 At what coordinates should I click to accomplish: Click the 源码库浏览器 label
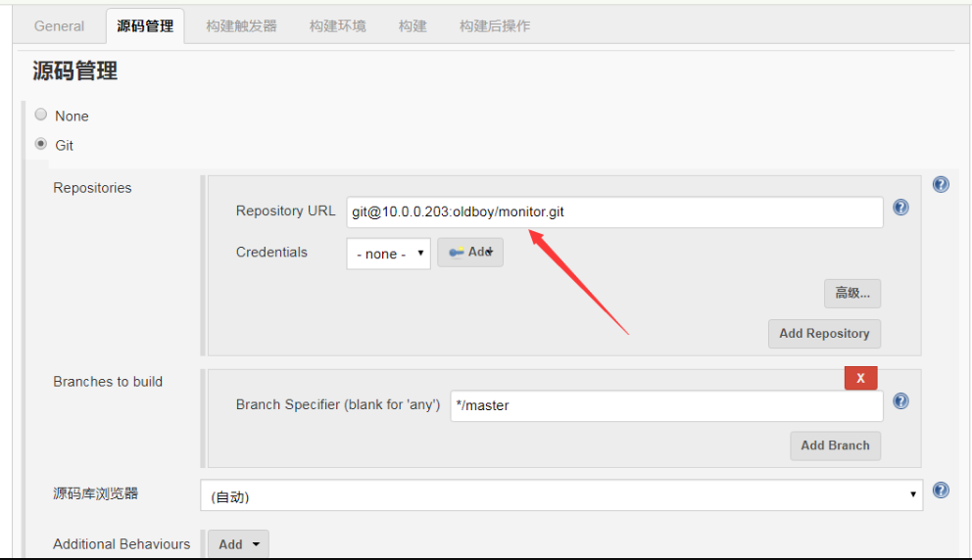click(95, 493)
